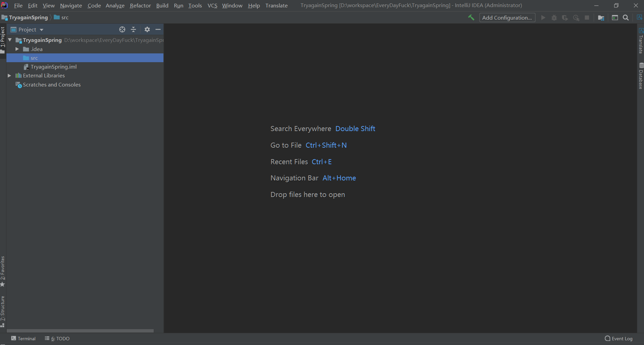Open the Analyze menu
The image size is (644, 345).
(x=115, y=6)
